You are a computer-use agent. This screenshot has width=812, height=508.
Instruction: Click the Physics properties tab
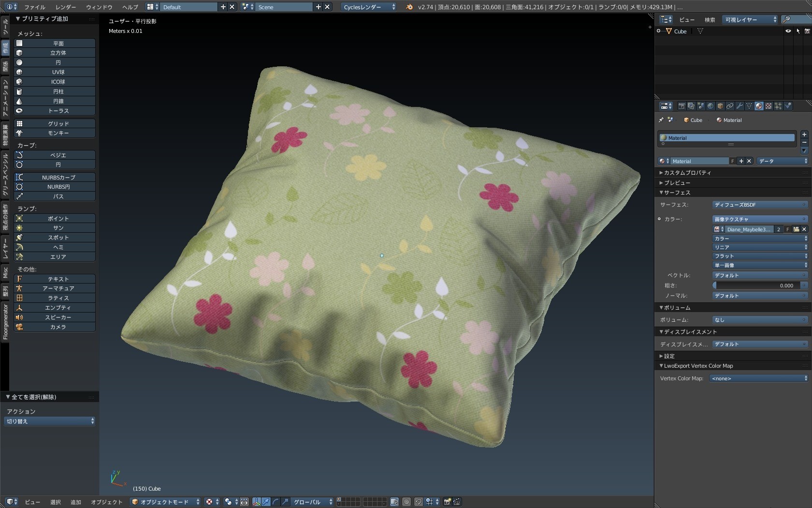point(788,106)
